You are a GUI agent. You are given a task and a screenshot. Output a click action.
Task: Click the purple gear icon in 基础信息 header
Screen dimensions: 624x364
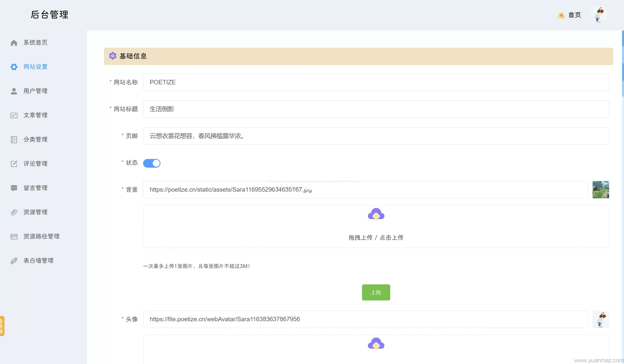point(113,56)
